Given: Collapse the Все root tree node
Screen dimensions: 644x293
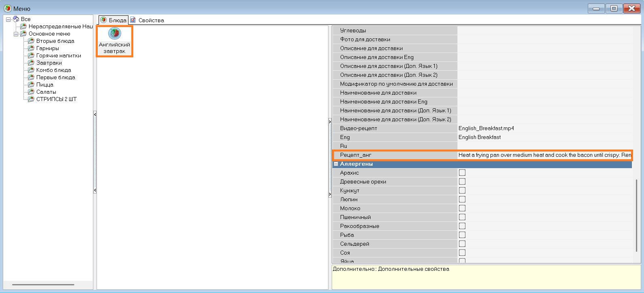Looking at the screenshot, I should tap(8, 19).
